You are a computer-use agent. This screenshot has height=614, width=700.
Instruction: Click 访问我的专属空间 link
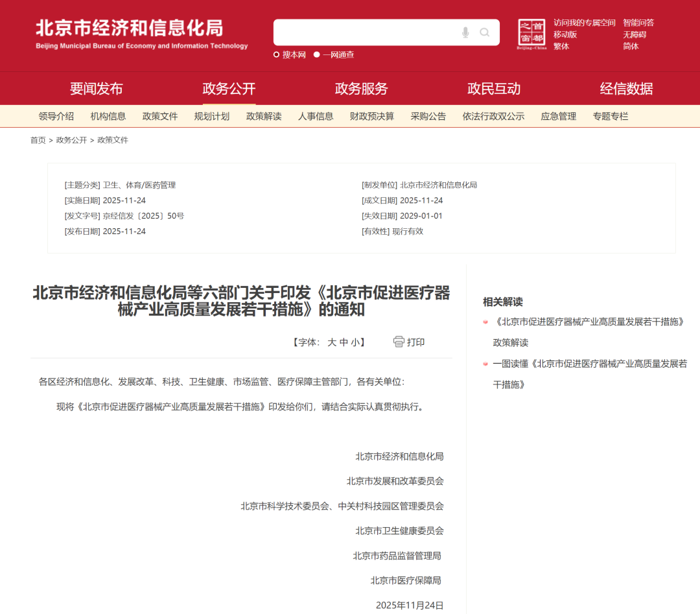pyautogui.click(x=585, y=23)
